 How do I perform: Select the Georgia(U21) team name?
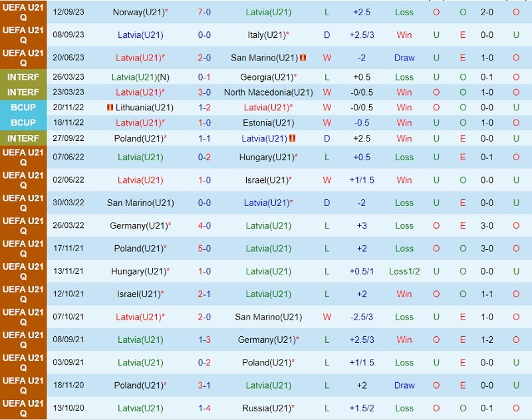point(267,77)
